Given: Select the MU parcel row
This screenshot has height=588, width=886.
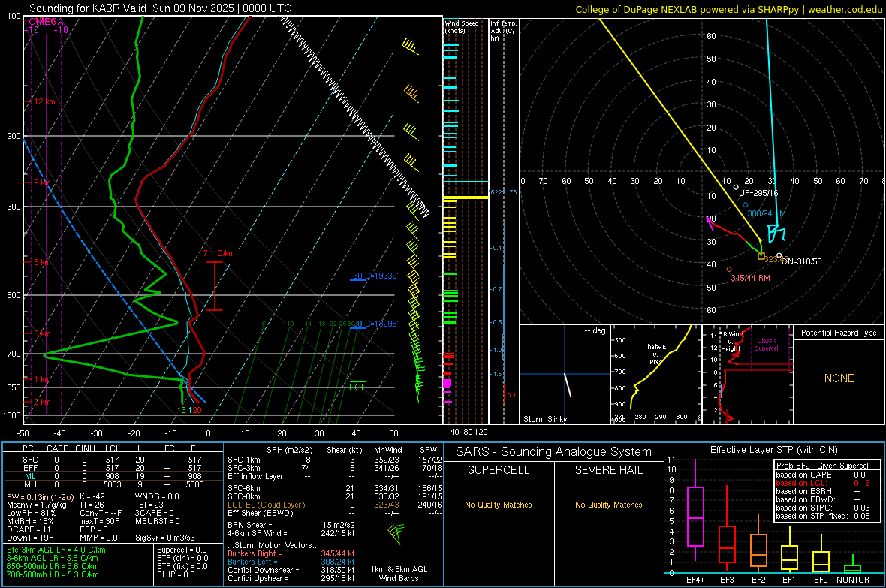Looking at the screenshot, I should click(113, 484).
